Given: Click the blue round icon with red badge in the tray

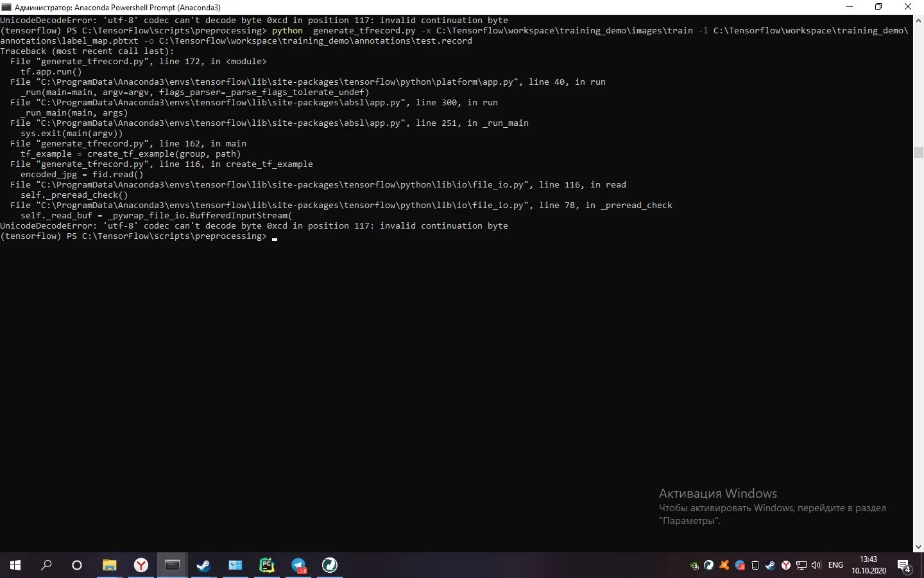Looking at the screenshot, I should [740, 566].
